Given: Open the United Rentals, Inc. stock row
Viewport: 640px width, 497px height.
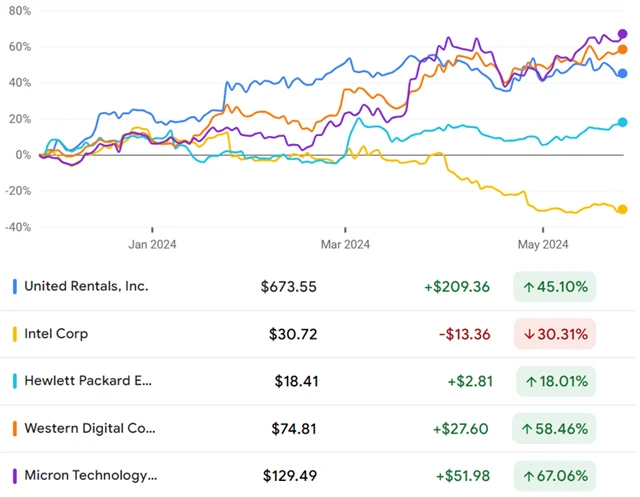Looking at the screenshot, I should click(x=86, y=286).
